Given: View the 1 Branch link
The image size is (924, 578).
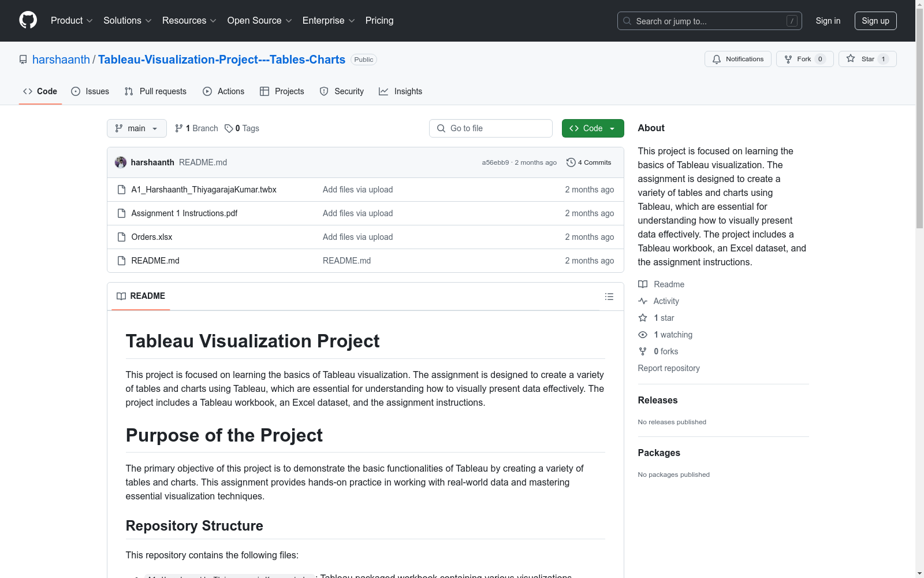Looking at the screenshot, I should click(196, 128).
